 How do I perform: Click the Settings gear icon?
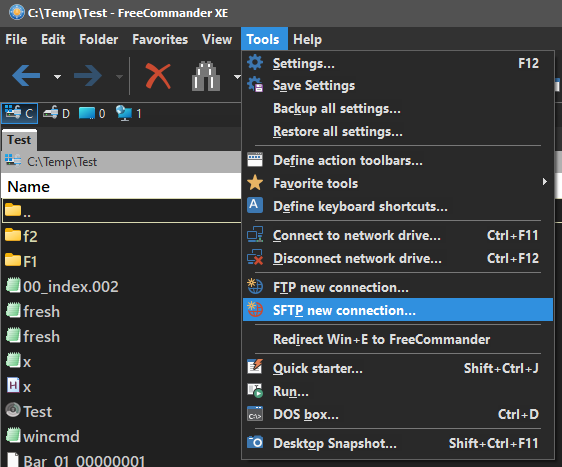click(x=255, y=62)
